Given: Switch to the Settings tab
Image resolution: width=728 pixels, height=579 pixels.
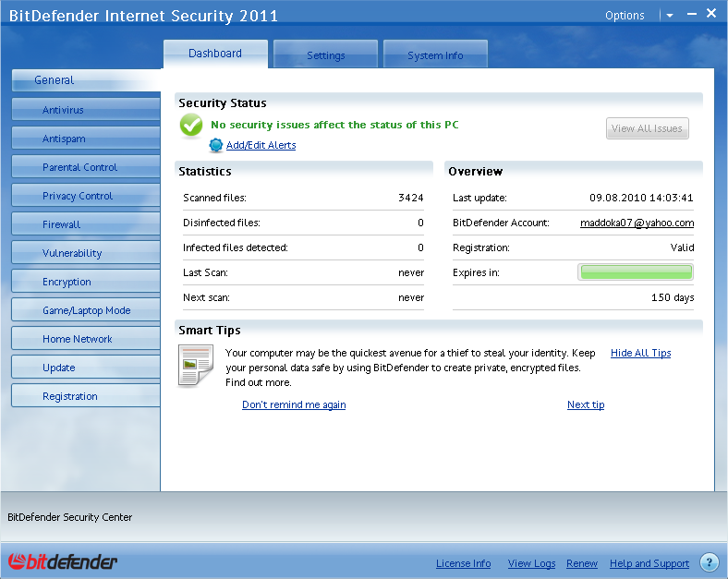Looking at the screenshot, I should pos(325,55).
